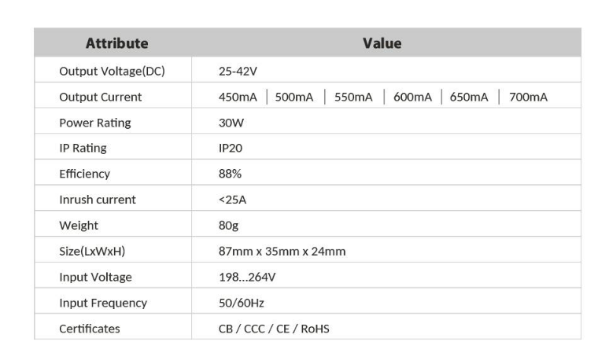Click the Output Voltage(DC) attribute label
This screenshot has width=609, height=364.
[113, 72]
